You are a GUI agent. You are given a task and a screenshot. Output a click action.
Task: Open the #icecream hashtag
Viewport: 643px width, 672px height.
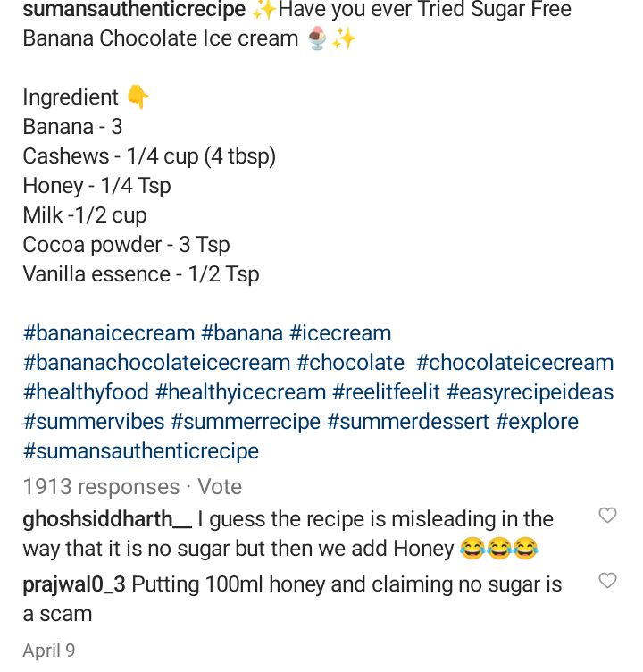(340, 333)
